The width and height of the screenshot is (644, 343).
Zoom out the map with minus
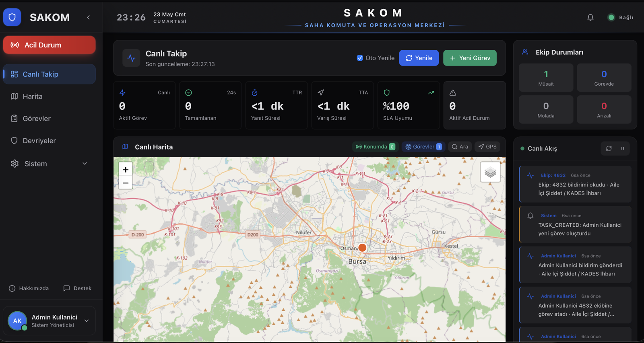(x=126, y=183)
